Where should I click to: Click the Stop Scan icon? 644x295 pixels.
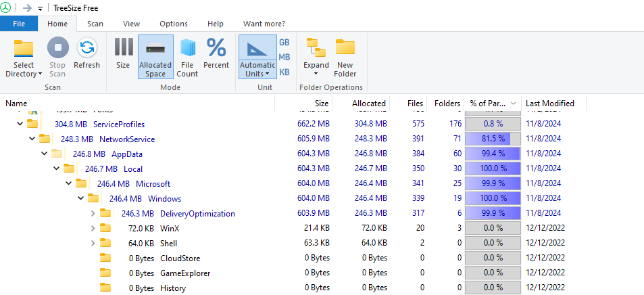(x=58, y=48)
